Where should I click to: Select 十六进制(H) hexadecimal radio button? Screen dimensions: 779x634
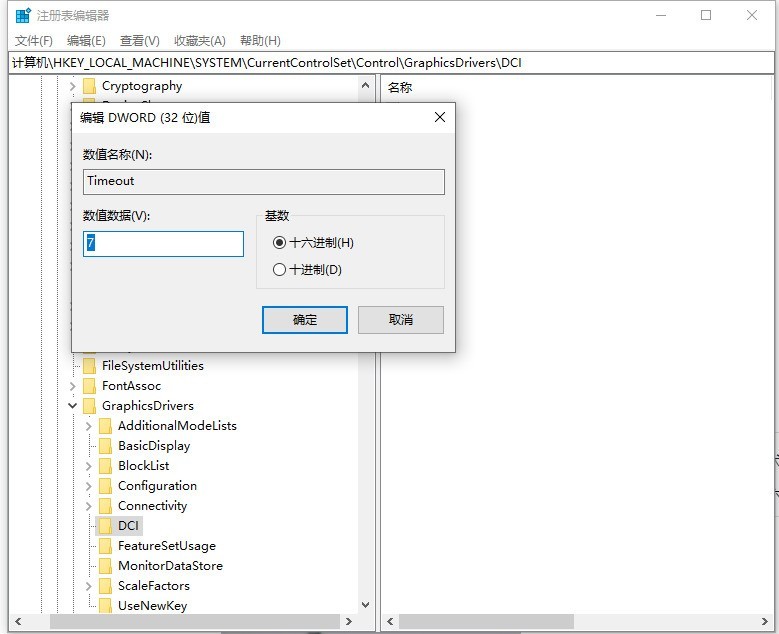279,242
